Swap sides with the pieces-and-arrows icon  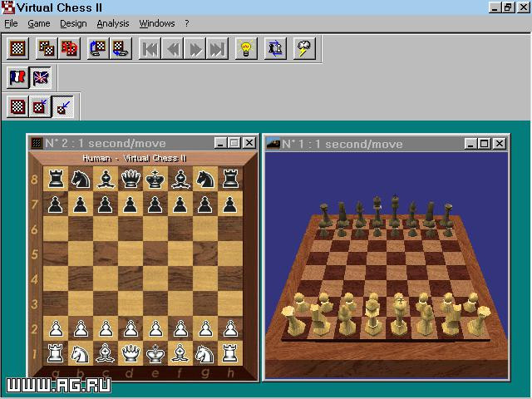click(275, 48)
